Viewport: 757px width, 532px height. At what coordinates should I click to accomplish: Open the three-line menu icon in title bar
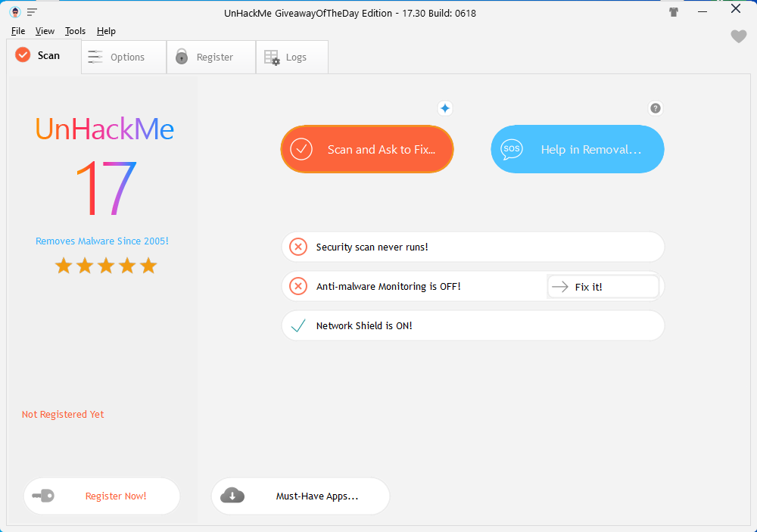[32, 11]
